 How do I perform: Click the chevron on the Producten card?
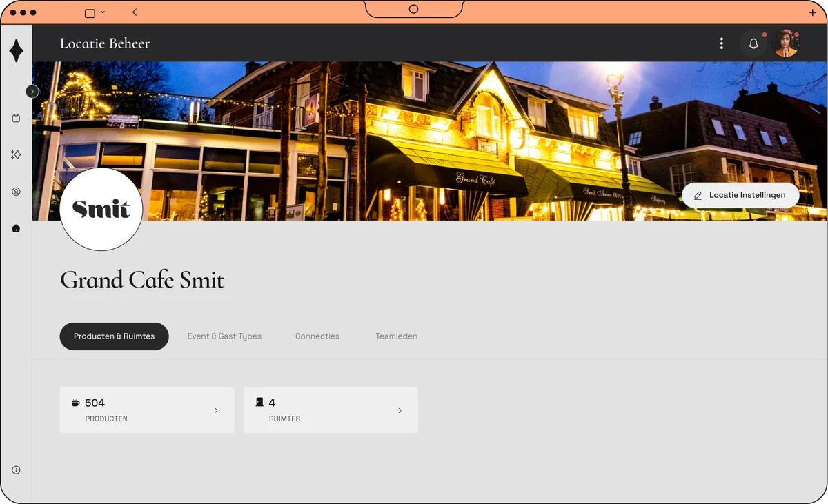pos(216,410)
